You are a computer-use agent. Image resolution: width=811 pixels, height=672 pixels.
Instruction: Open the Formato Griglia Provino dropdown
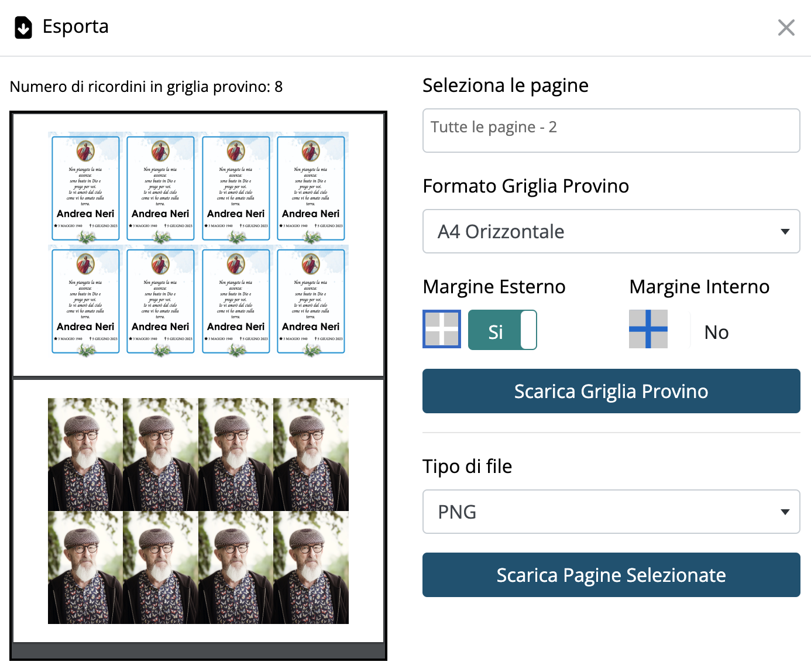coord(611,231)
